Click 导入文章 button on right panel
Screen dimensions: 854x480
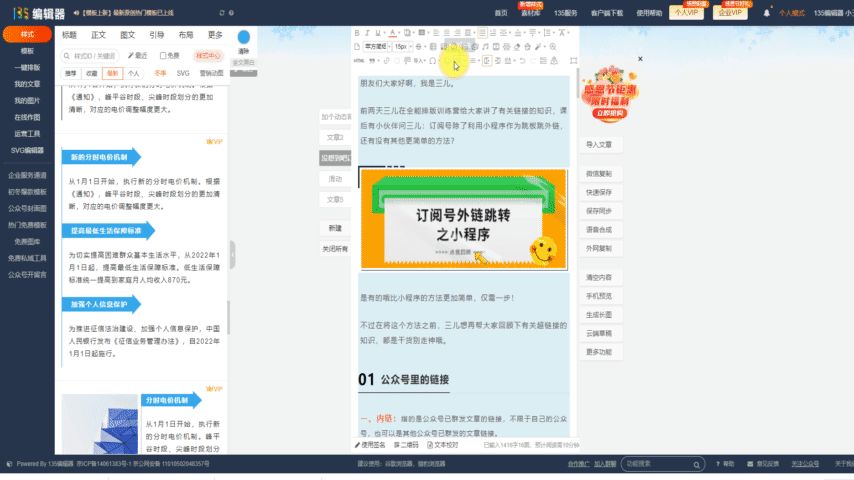[599, 144]
